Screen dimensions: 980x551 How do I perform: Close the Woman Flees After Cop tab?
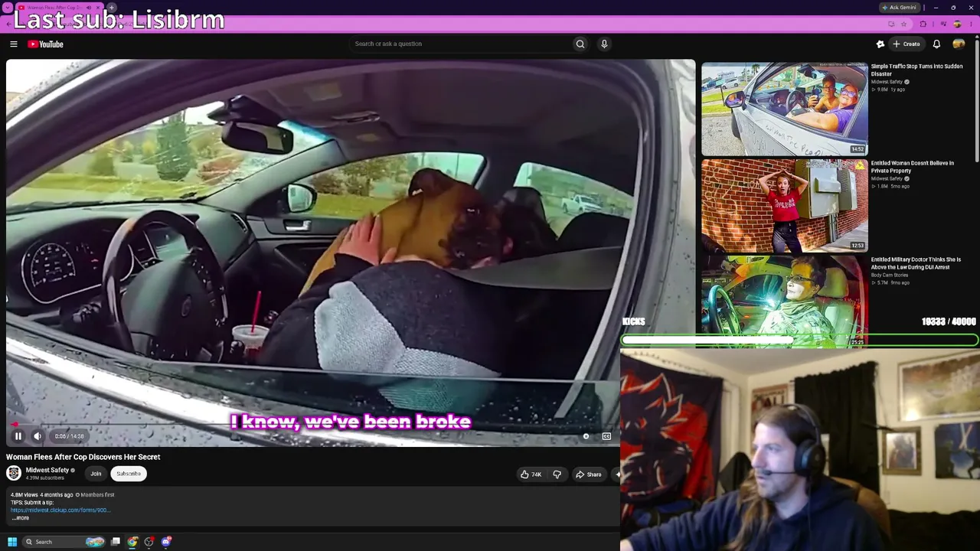pos(100,8)
